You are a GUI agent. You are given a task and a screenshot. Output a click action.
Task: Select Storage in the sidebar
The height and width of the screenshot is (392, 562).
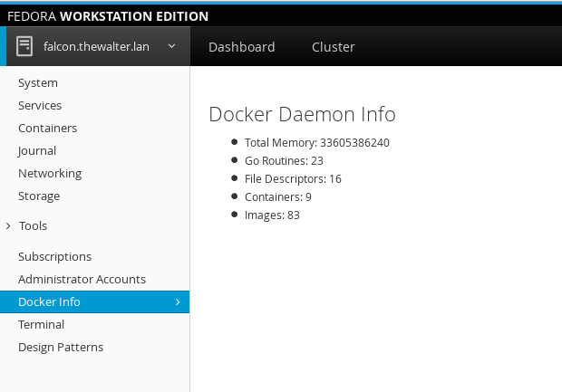[39, 196]
